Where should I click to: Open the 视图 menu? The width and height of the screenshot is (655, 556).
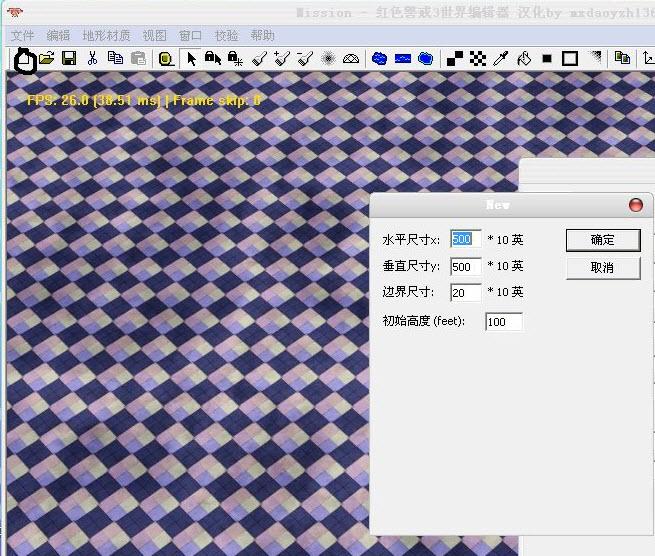[x=154, y=35]
